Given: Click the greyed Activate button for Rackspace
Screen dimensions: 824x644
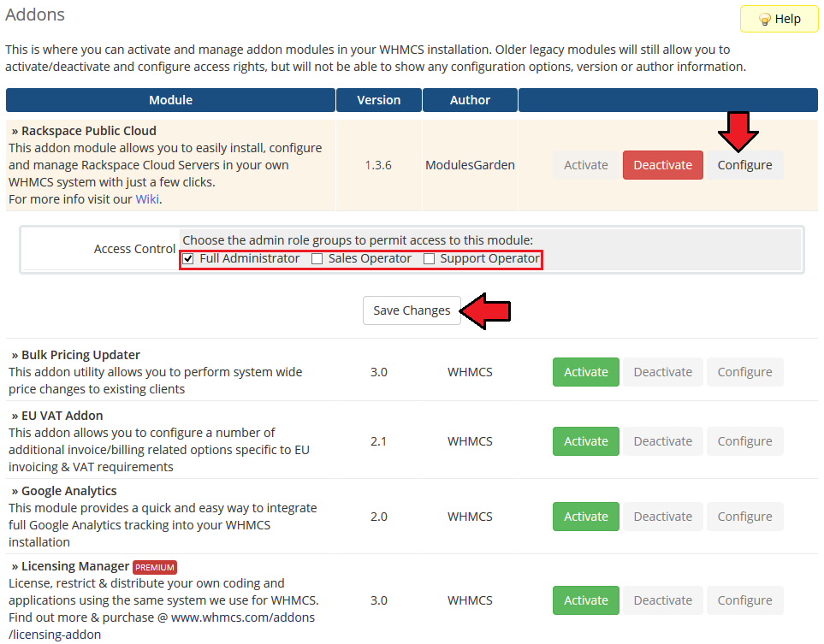Looking at the screenshot, I should tap(586, 165).
